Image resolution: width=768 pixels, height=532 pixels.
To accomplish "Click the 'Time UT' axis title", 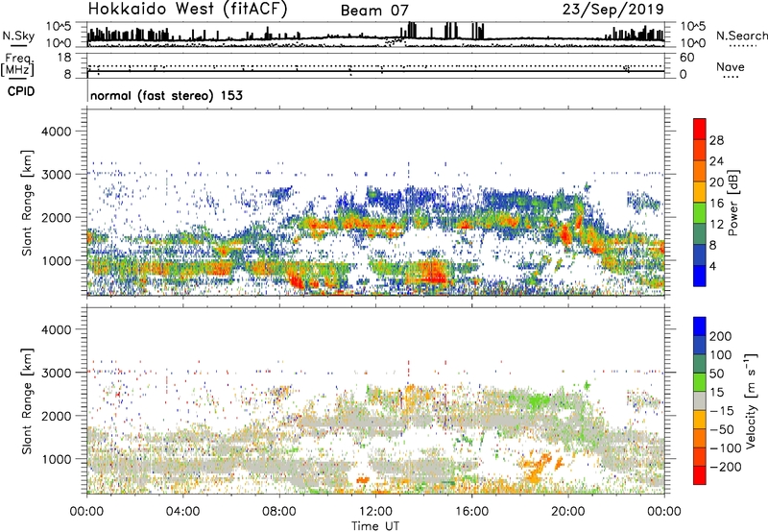I will pos(375,526).
